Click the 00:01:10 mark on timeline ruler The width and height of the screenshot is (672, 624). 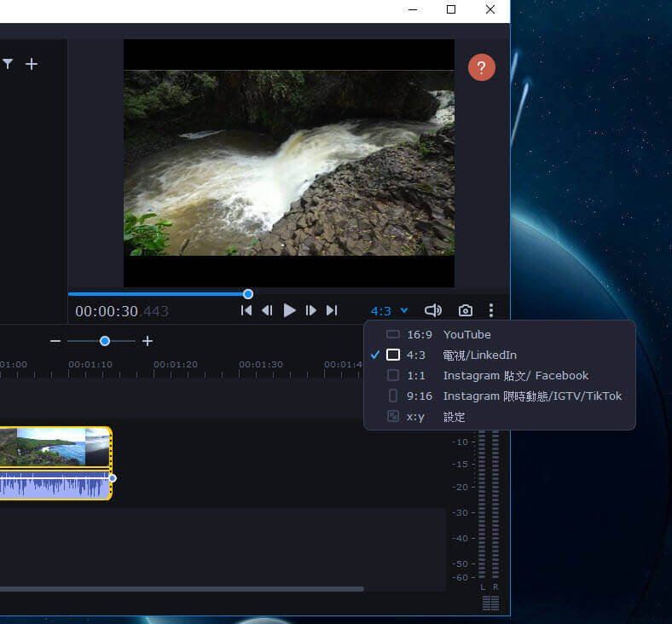[x=90, y=365]
